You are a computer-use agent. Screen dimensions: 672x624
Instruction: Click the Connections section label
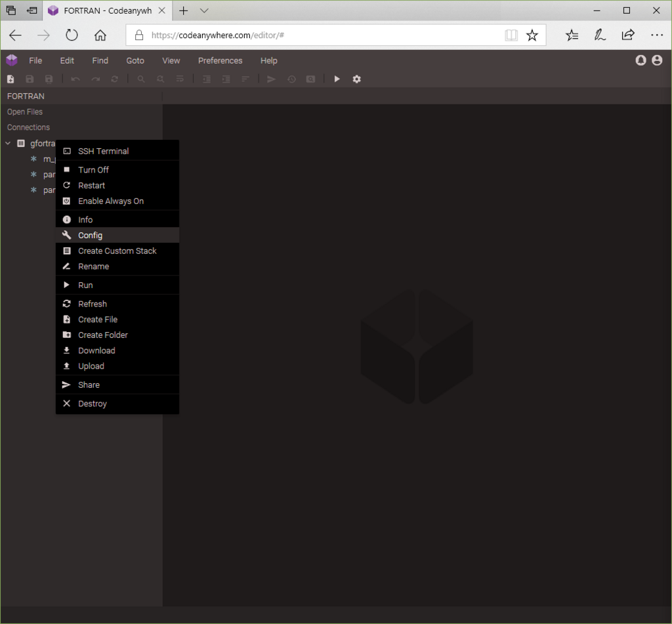click(x=28, y=127)
